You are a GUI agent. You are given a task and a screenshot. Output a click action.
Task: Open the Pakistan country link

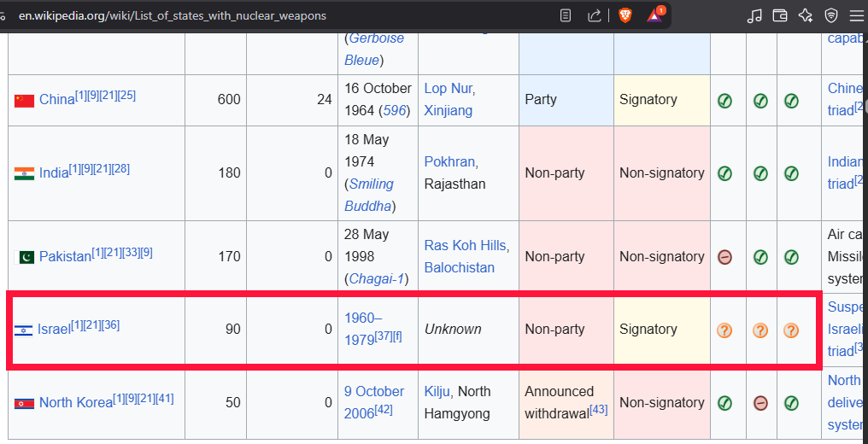pyautogui.click(x=65, y=256)
